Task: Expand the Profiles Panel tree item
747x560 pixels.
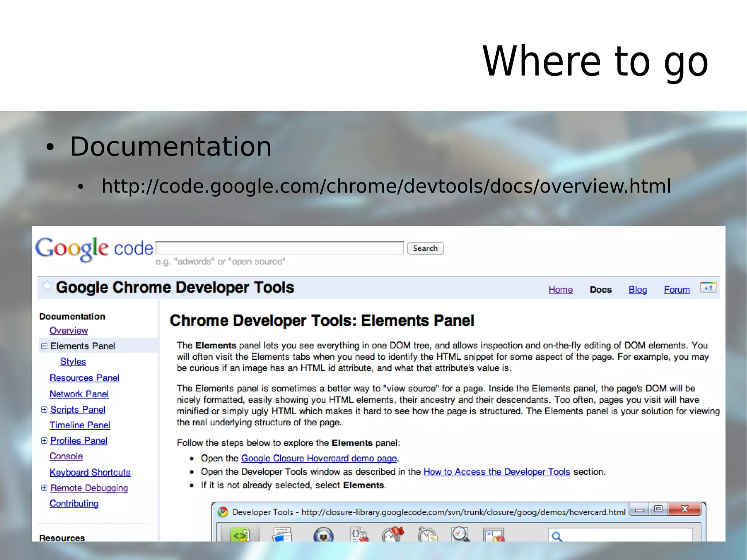Action: (44, 441)
